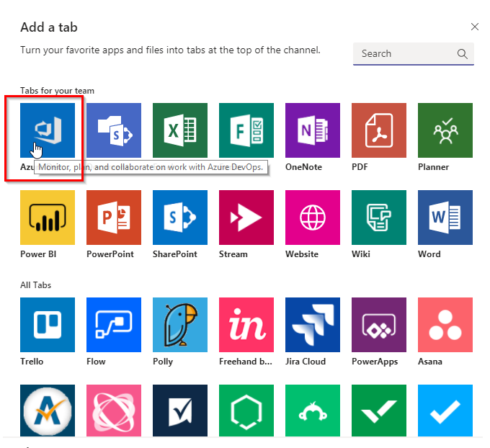
Task: Choose the Wiki app icon
Action: pos(379,218)
